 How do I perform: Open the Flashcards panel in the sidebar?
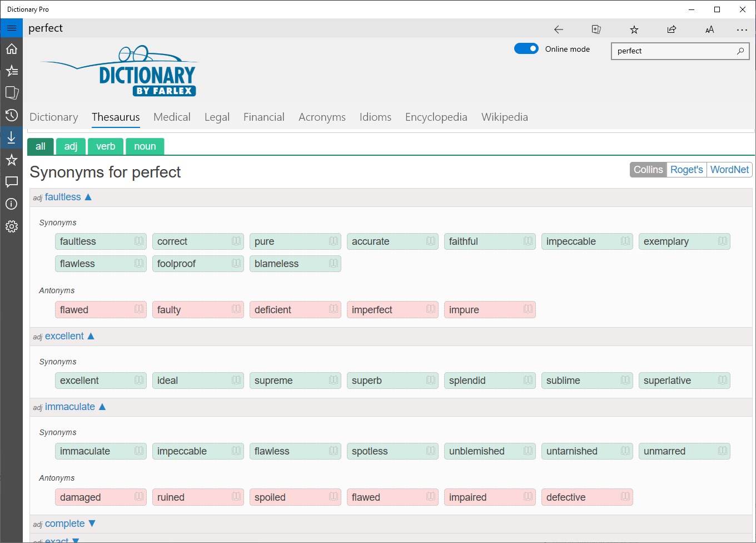coord(12,93)
